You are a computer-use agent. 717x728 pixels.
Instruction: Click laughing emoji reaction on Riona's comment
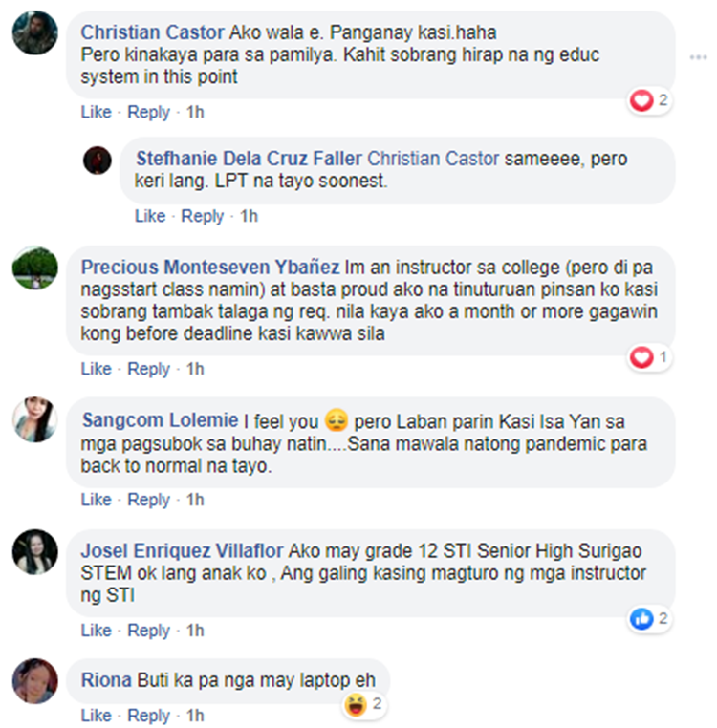click(356, 705)
